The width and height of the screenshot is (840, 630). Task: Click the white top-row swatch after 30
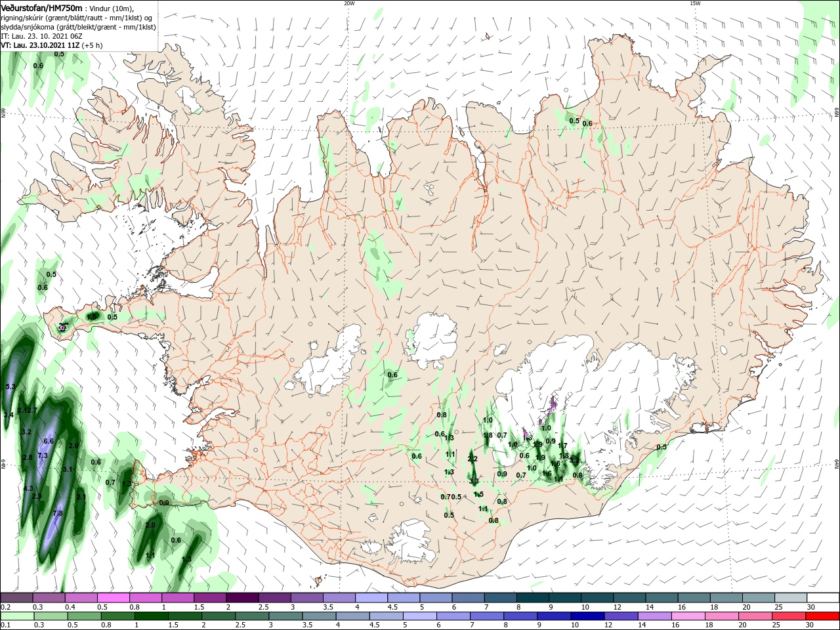click(824, 597)
